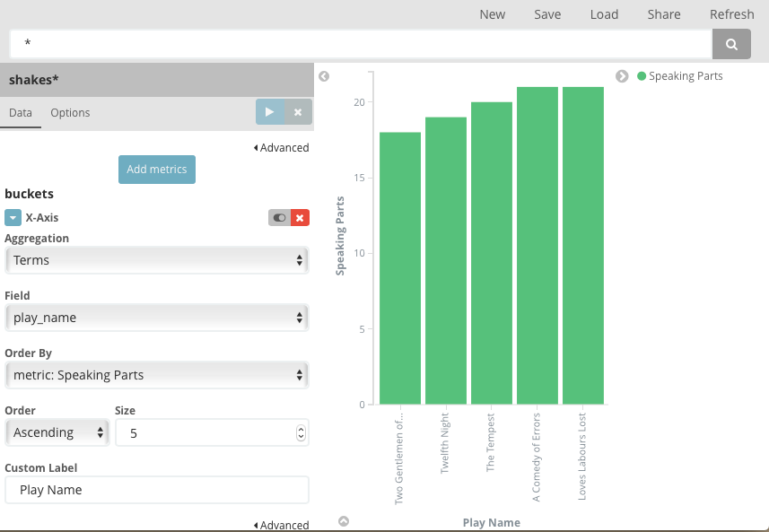This screenshot has height=532, width=769.
Task: Increment the Size value with the stepper
Action: [x=301, y=428]
